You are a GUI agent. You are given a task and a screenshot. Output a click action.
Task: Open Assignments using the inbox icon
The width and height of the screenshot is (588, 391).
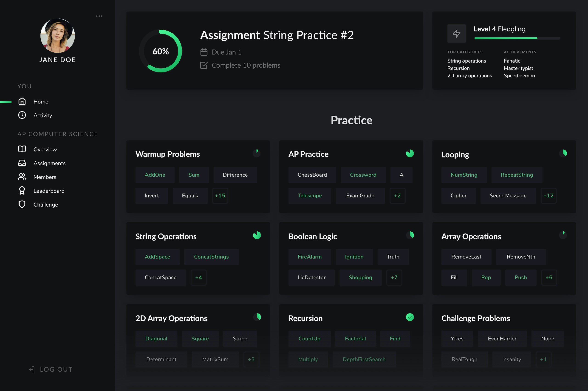pos(22,163)
